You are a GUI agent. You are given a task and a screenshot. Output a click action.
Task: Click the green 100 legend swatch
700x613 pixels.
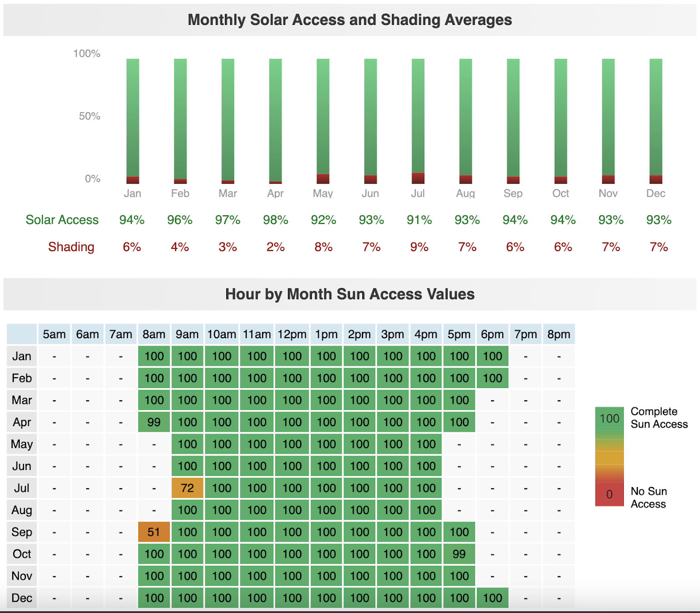coord(609,419)
